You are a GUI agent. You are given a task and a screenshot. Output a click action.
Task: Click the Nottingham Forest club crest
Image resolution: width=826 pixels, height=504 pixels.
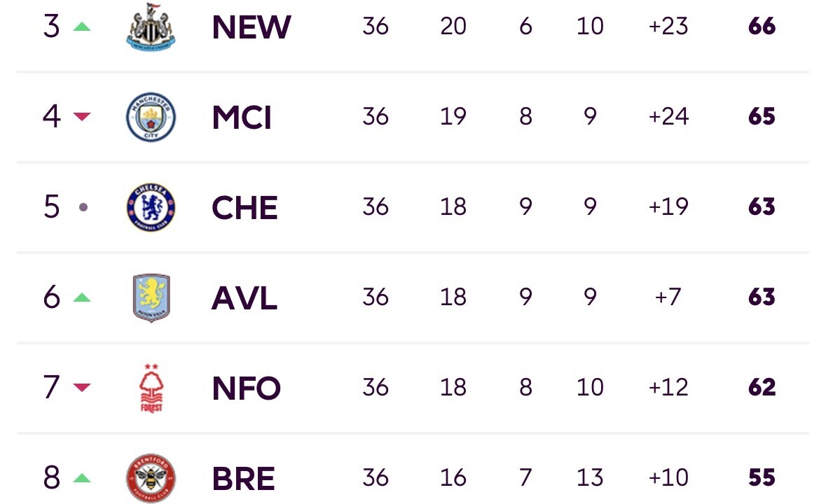tap(151, 388)
